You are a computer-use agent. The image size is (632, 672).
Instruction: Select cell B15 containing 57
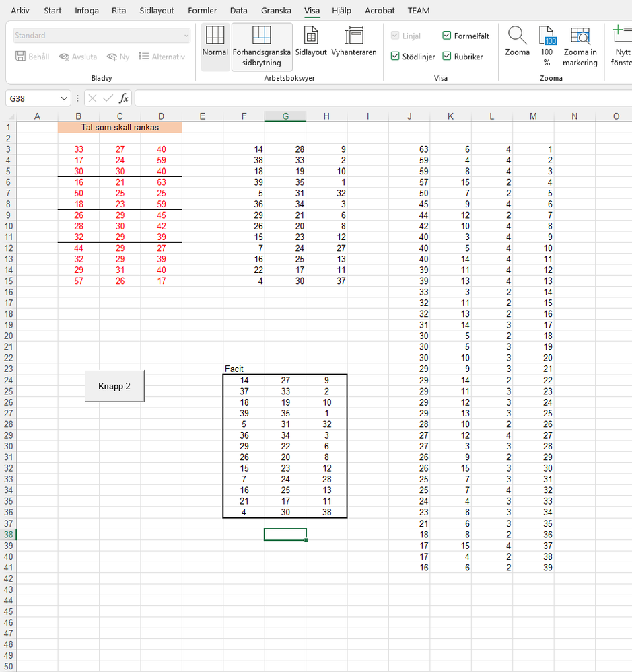tap(79, 281)
